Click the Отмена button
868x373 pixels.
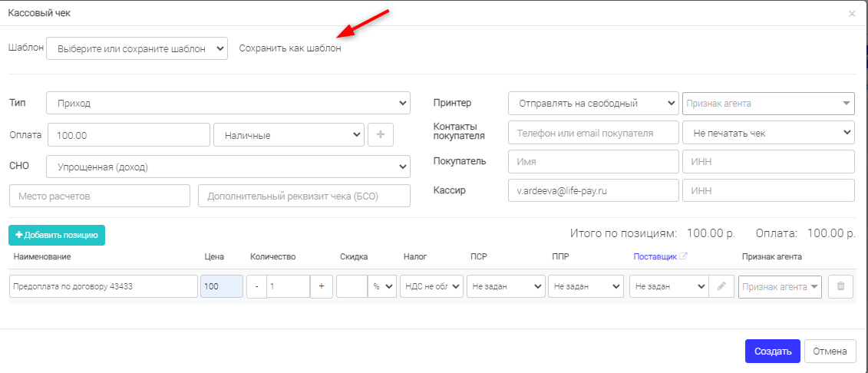(x=830, y=351)
